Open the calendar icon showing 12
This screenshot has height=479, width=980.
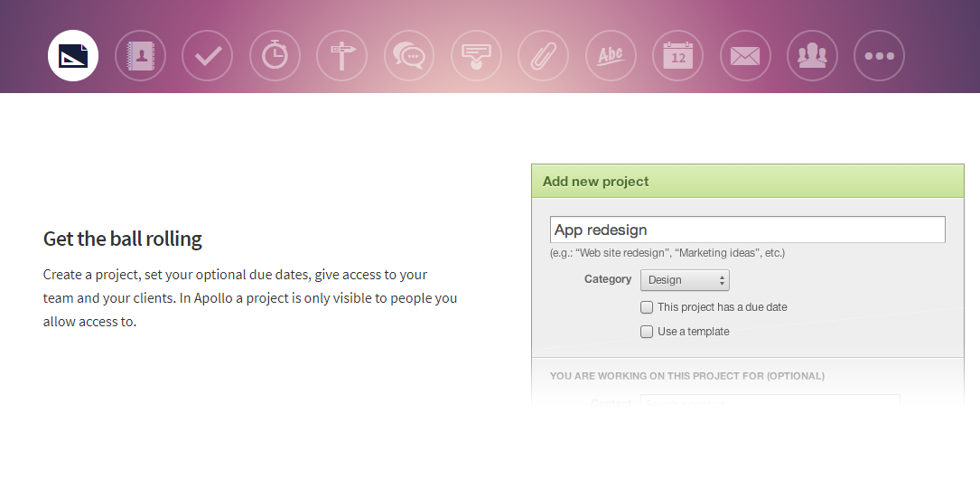pos(678,56)
